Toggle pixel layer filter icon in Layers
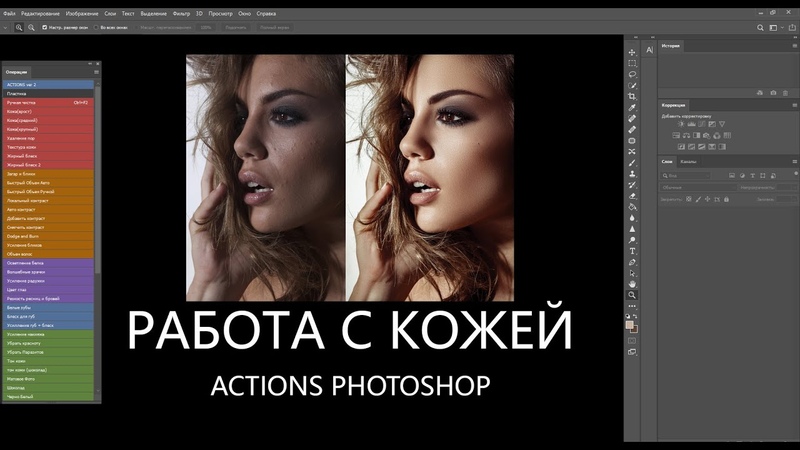This screenshot has height=450, width=800. 732,176
